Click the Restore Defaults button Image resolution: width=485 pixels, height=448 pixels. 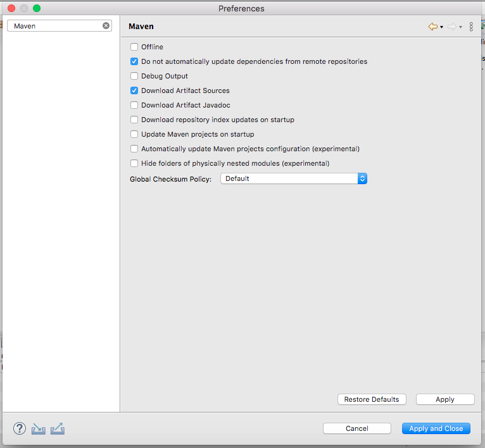(372, 399)
